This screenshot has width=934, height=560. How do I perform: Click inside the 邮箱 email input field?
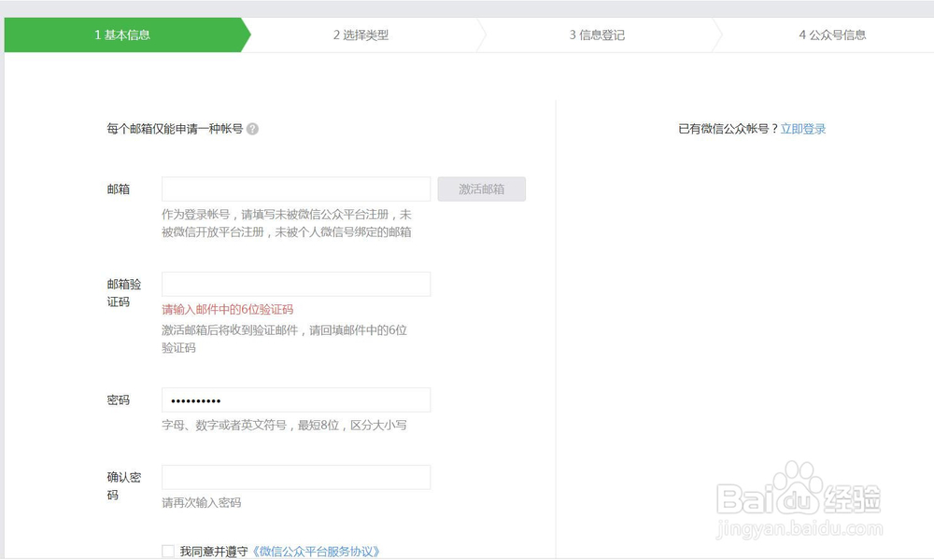295,189
